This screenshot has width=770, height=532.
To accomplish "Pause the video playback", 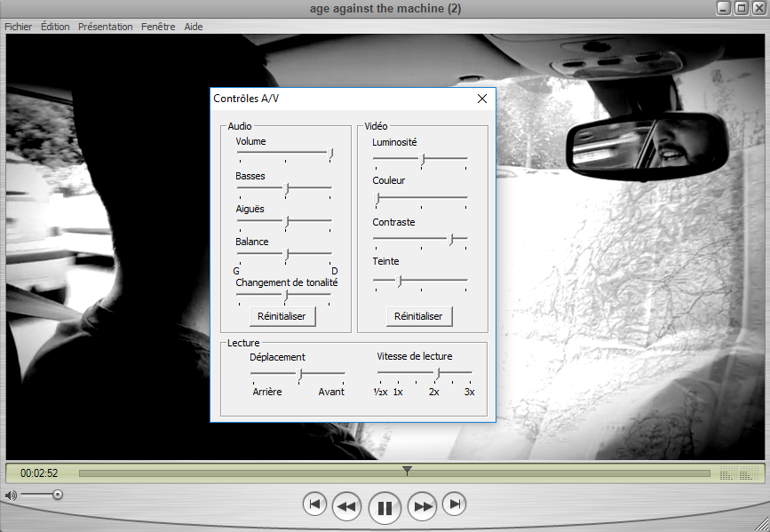I will 385,508.
